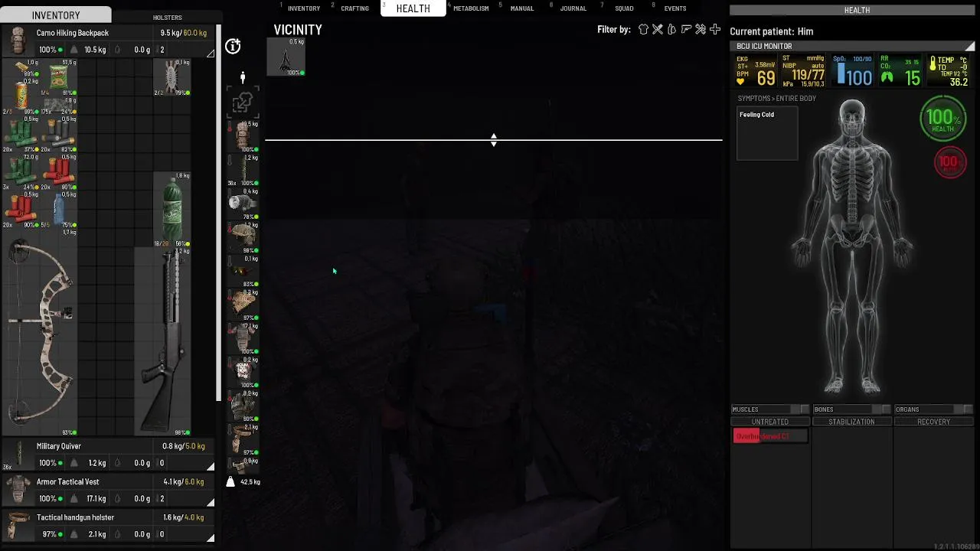Viewport: 980px width, 551px height.
Task: Select equipped gloves in clothing column
Action: [x=243, y=405]
